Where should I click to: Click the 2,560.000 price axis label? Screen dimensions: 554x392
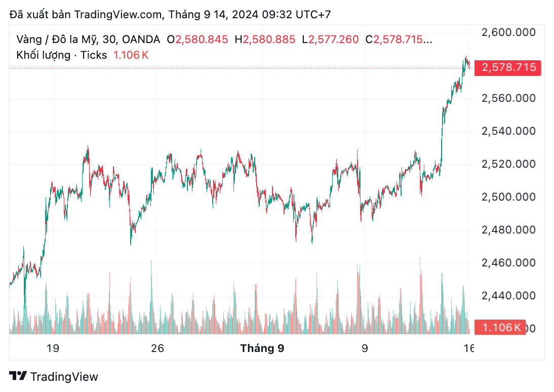508,98
